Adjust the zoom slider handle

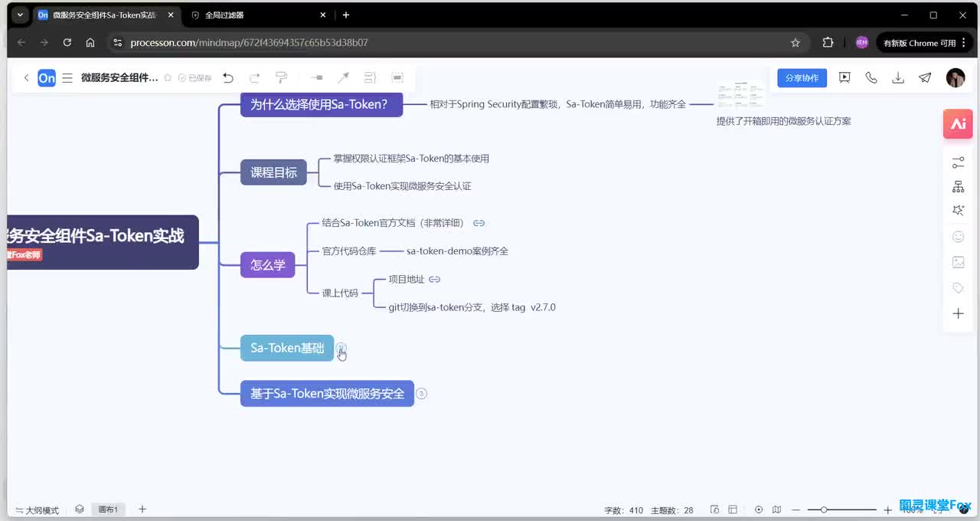tap(823, 510)
